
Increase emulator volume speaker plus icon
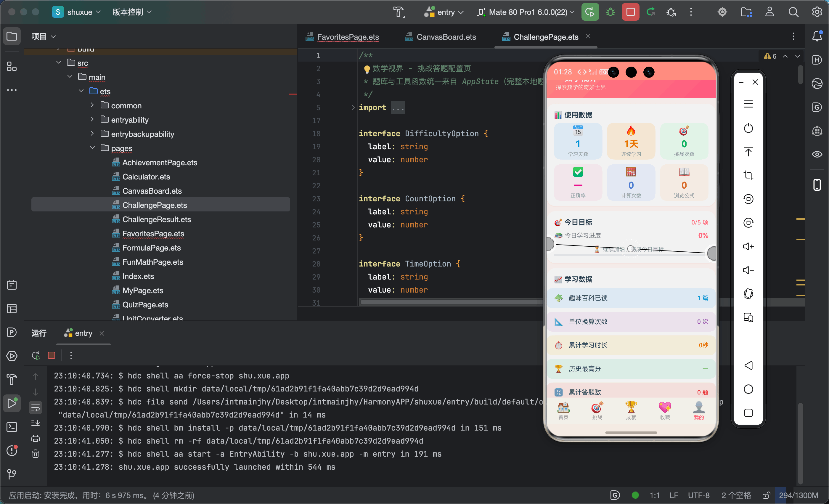(748, 246)
